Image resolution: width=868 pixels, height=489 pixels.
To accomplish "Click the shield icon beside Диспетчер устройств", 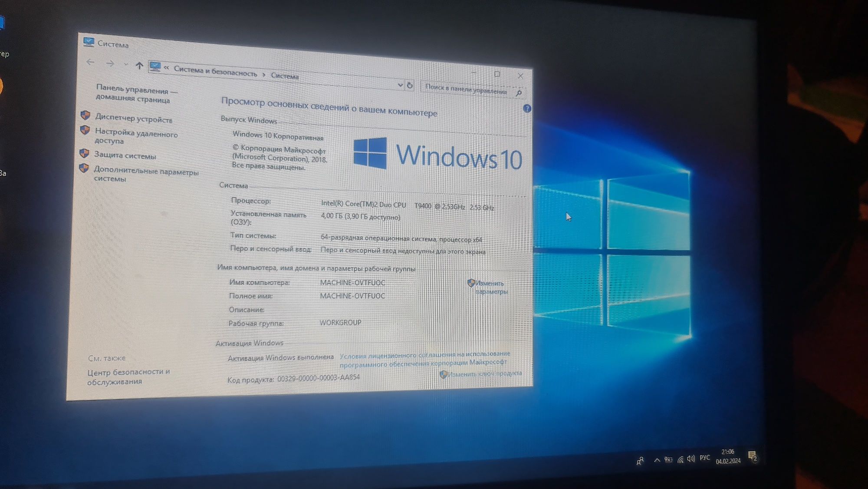I will point(85,115).
